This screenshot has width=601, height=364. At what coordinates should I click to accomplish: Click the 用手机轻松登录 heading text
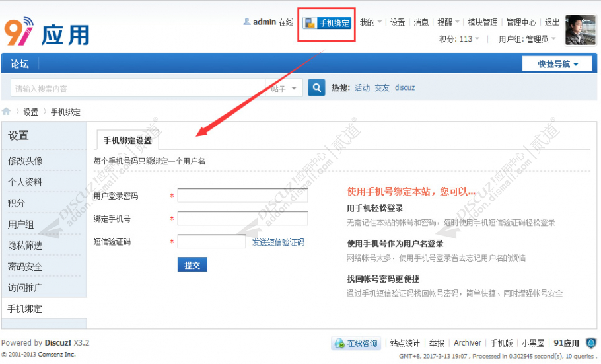(375, 208)
